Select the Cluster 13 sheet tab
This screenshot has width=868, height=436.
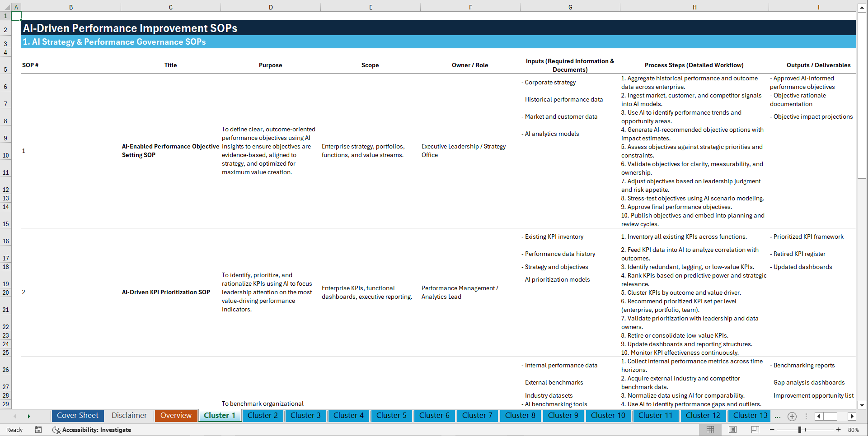point(749,416)
